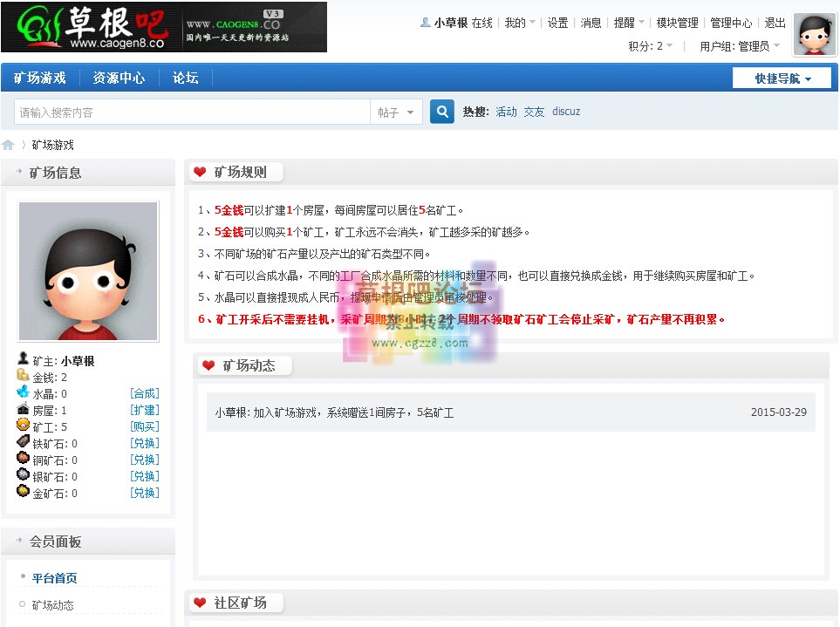Open the 帖子 search type dropdown

coord(397,112)
